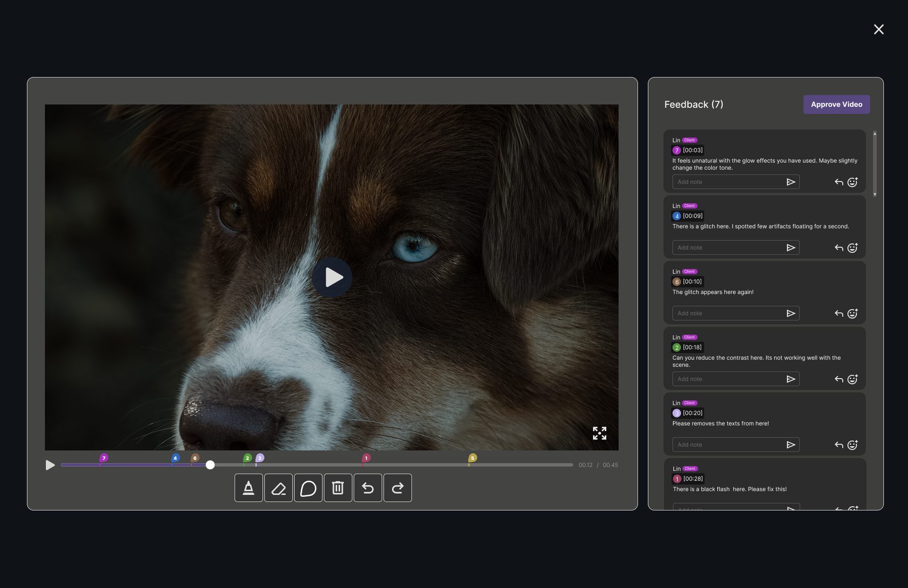Send note on the 00:10 comment
This screenshot has height=588, width=908.
coord(791,313)
